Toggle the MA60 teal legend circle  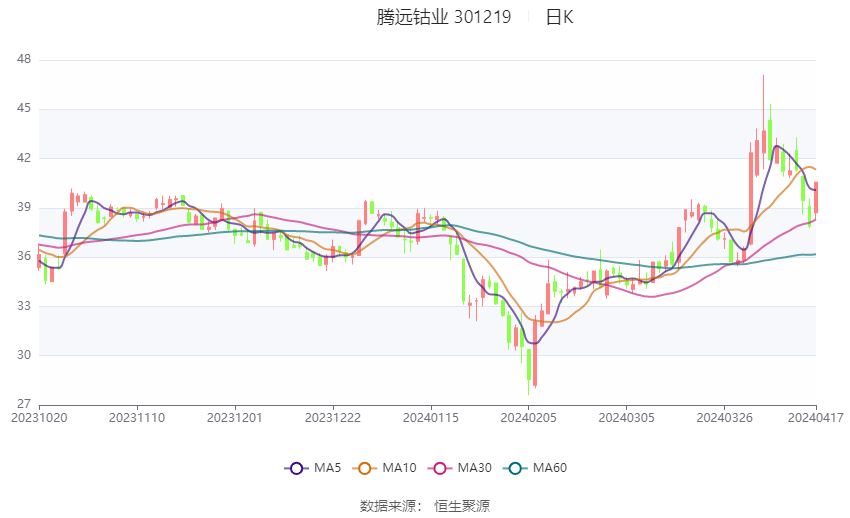pos(515,468)
